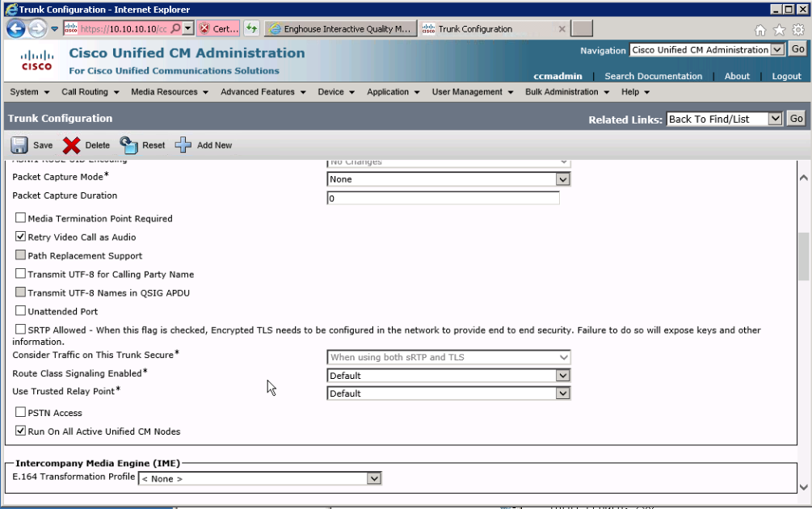Open the Related Links dropdown

pyautogui.click(x=724, y=119)
